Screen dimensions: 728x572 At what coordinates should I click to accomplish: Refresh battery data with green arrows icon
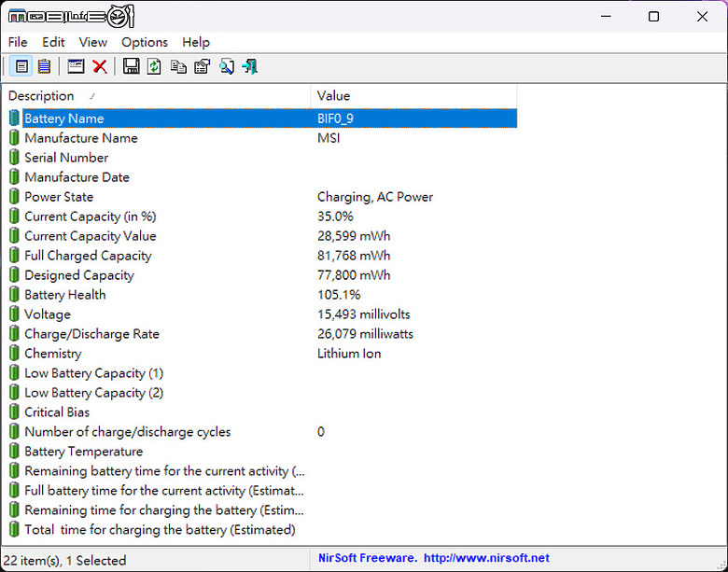click(x=154, y=66)
